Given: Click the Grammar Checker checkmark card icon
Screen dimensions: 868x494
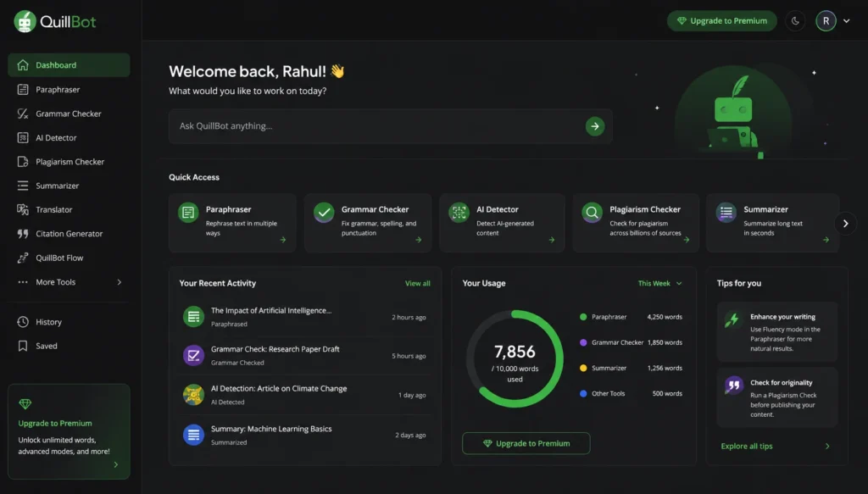Looking at the screenshot, I should 324,213.
